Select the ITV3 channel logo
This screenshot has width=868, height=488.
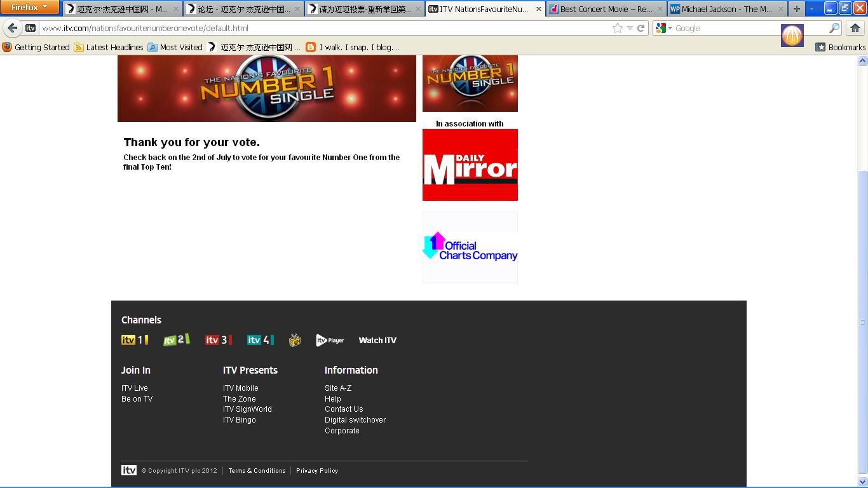pyautogui.click(x=218, y=340)
